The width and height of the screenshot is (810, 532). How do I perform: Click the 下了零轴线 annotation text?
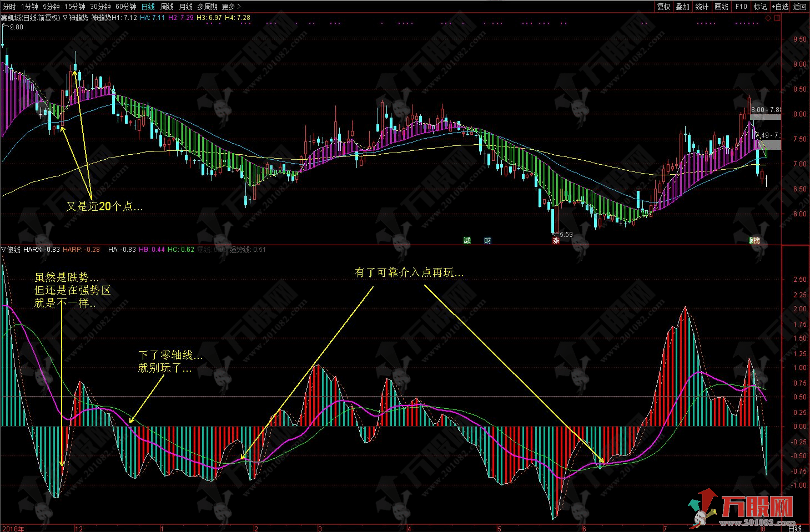click(170, 354)
